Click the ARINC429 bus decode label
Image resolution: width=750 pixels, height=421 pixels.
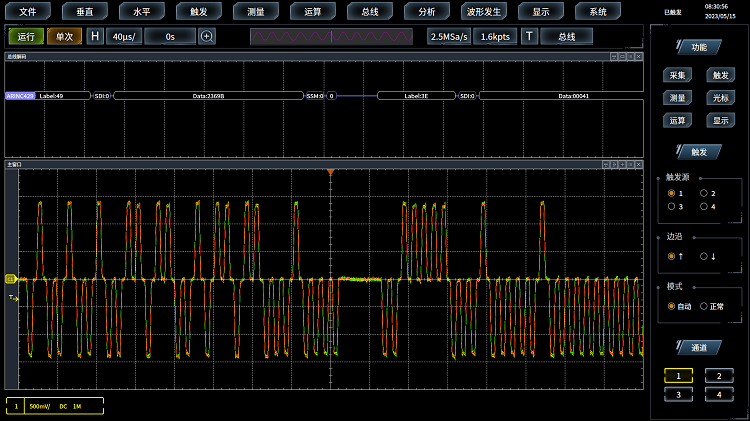[20, 96]
